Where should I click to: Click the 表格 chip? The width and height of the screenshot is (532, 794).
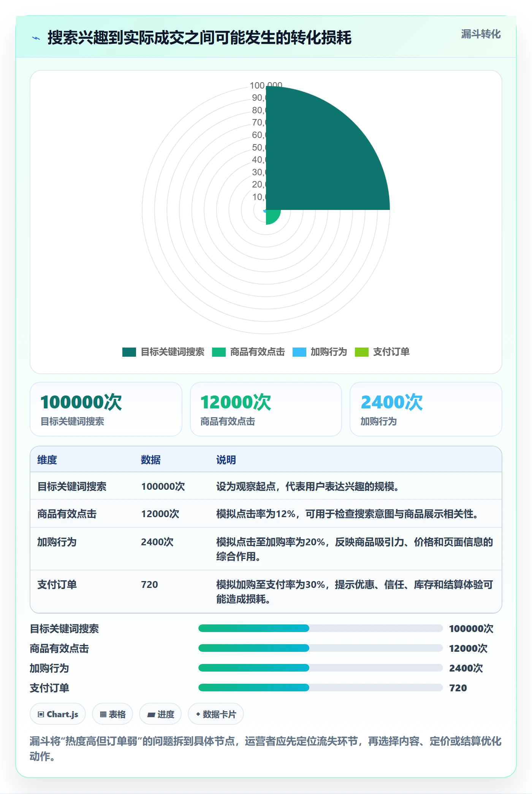(112, 714)
